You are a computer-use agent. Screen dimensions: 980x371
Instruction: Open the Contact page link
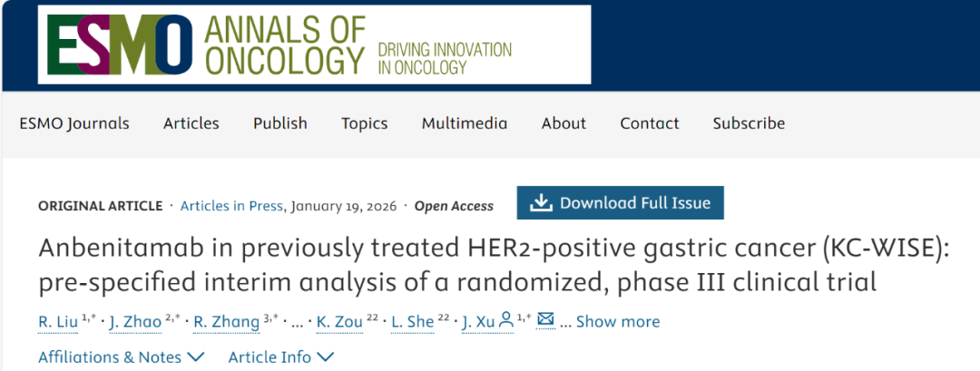tap(650, 123)
